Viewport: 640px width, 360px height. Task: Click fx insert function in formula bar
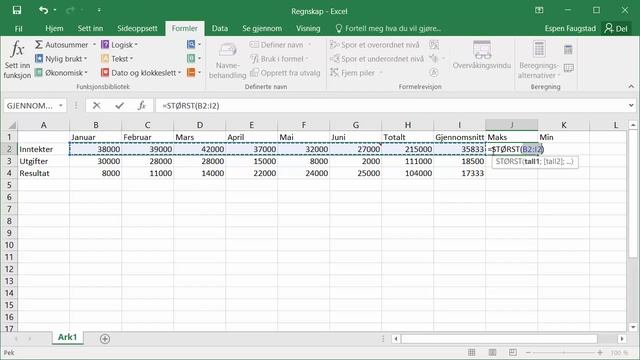tap(141, 106)
